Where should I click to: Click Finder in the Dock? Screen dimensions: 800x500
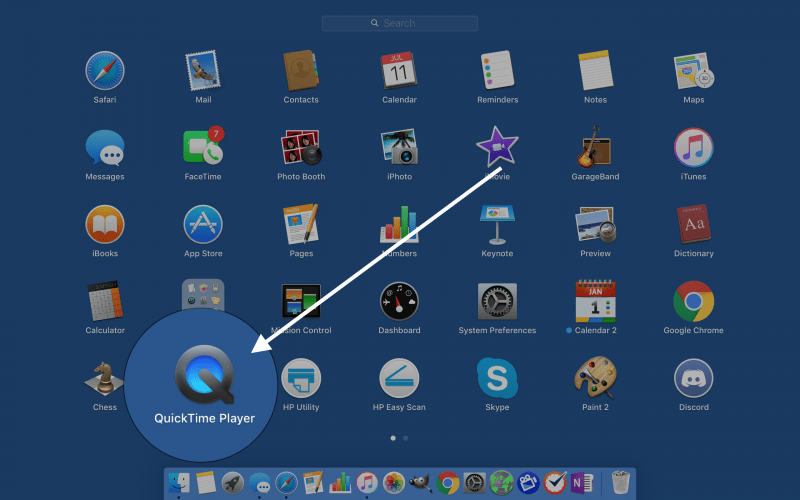pos(179,482)
